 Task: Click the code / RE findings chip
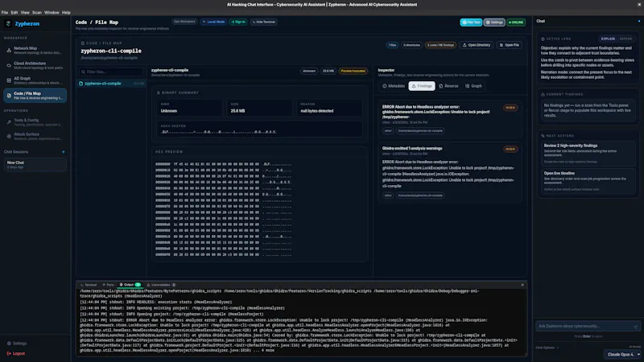click(x=440, y=45)
